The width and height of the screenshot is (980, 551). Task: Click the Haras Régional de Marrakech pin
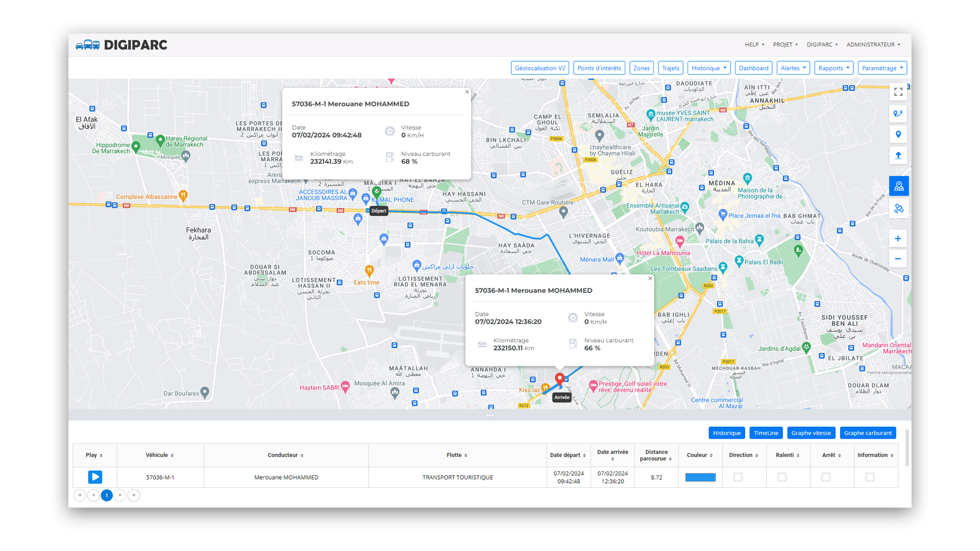(160, 140)
